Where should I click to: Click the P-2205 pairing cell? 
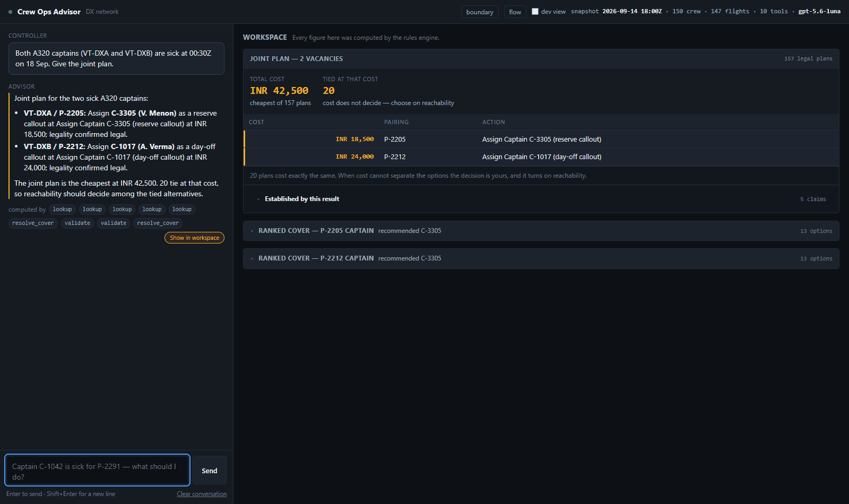[x=395, y=140]
